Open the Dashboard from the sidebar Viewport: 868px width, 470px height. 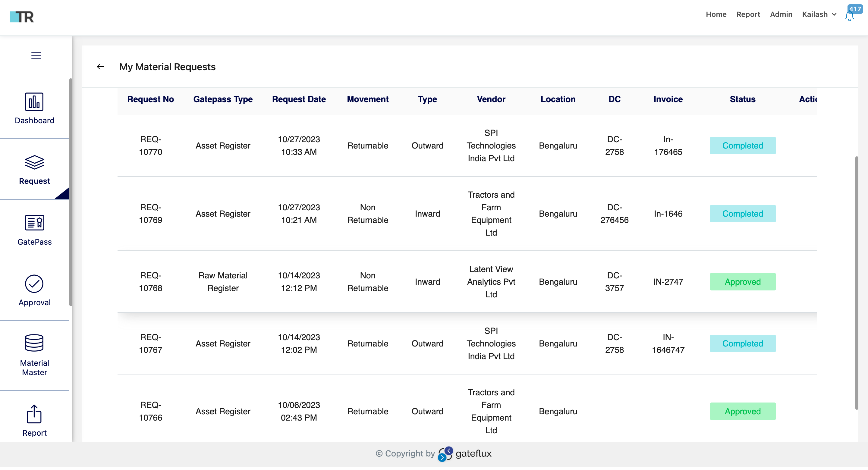[34, 108]
